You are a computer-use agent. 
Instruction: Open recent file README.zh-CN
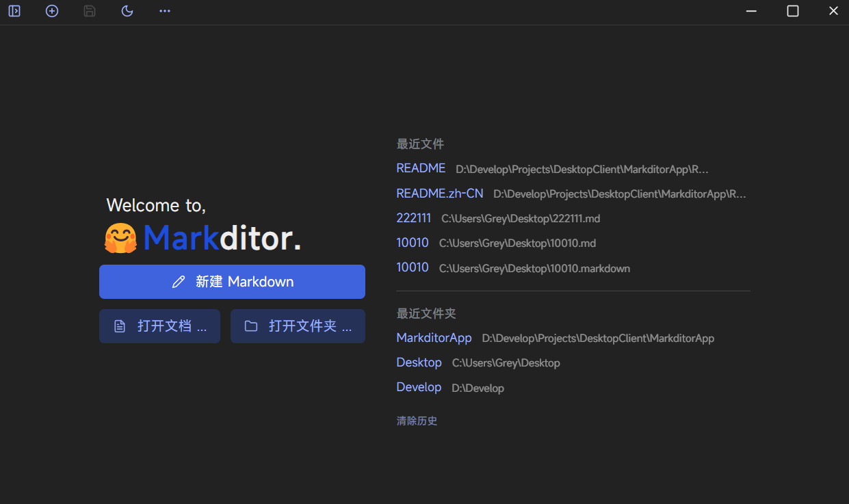[440, 194]
